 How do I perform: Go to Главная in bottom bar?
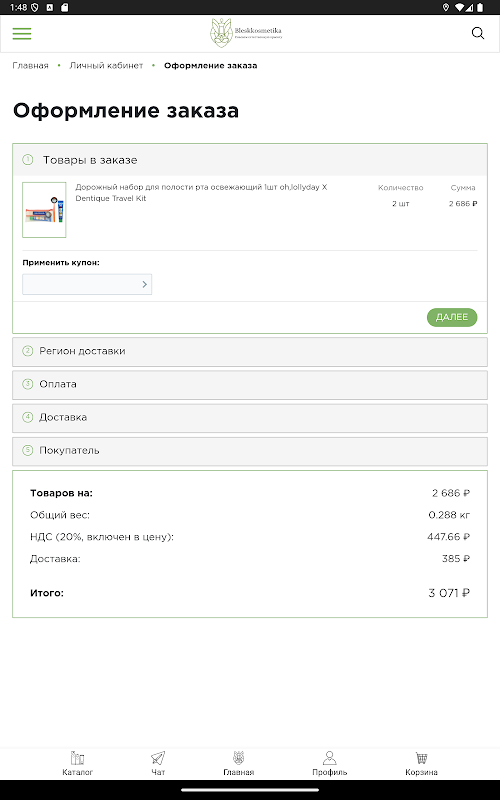coord(238,763)
